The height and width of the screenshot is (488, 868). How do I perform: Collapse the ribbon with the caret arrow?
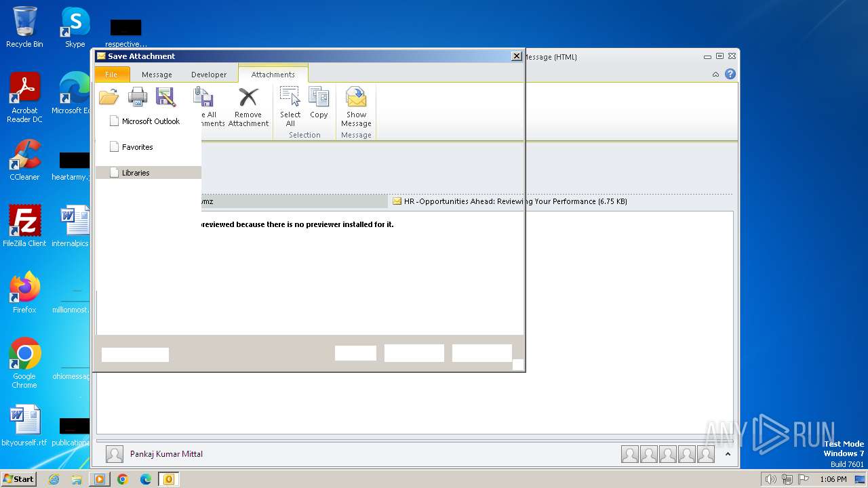click(x=715, y=75)
